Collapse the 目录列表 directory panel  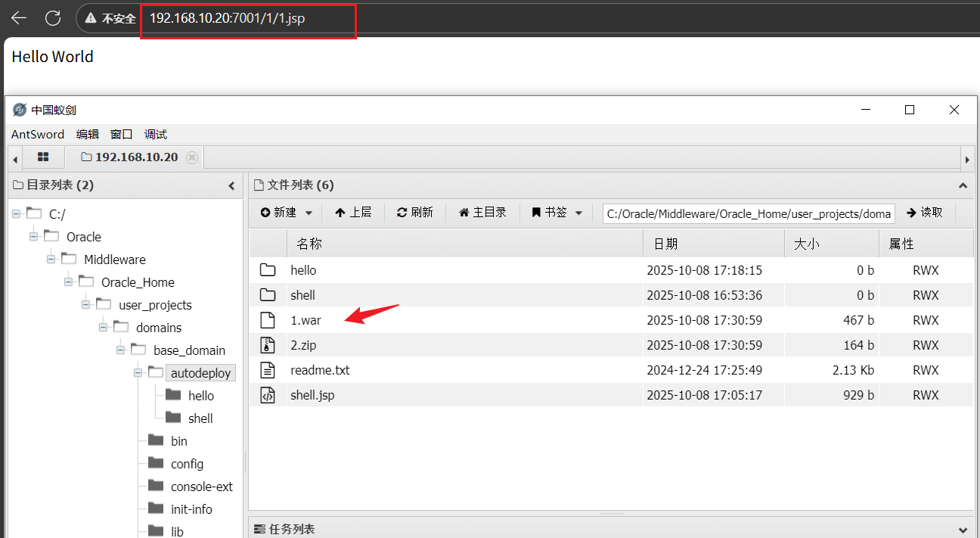pos(231,185)
